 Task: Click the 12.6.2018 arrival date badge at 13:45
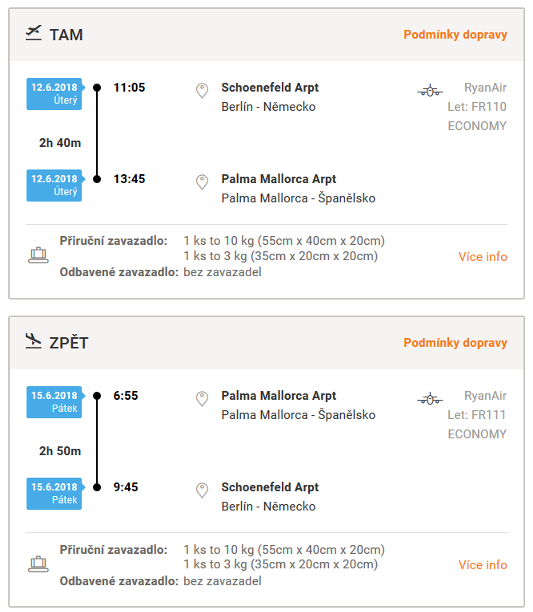[55, 185]
